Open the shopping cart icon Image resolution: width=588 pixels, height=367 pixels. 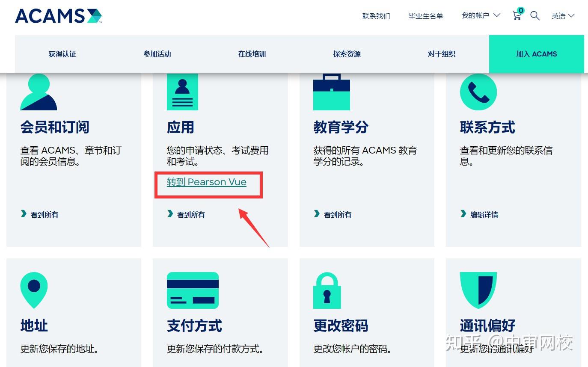pyautogui.click(x=517, y=15)
